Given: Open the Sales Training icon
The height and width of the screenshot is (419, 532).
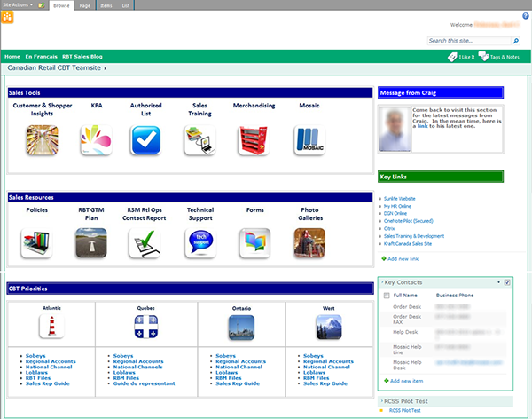Looking at the screenshot, I should (x=199, y=140).
